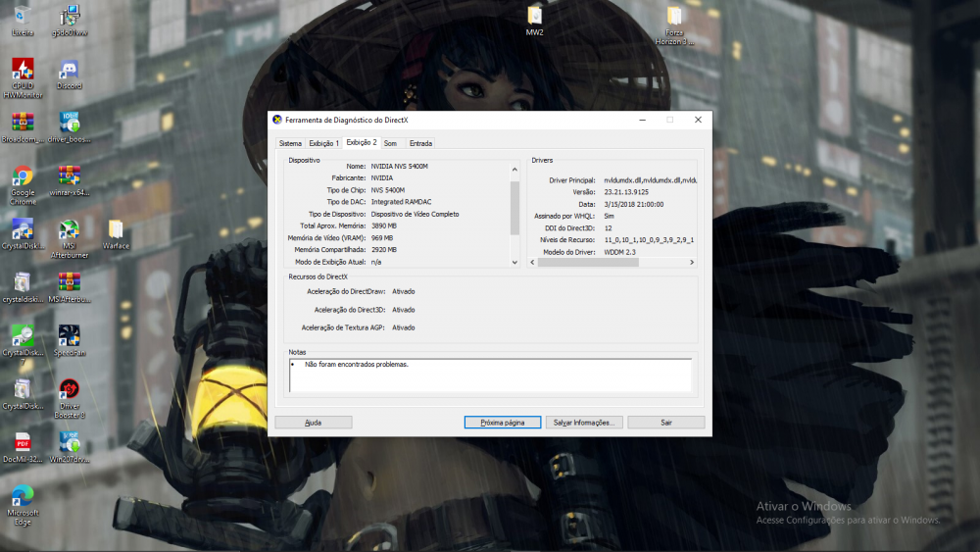The image size is (980, 552).
Task: Switch to the Exibição 1 tab
Action: pyautogui.click(x=323, y=143)
